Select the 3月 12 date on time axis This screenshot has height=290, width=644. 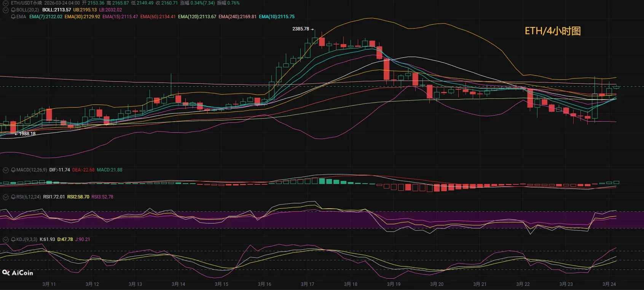[x=92, y=284]
